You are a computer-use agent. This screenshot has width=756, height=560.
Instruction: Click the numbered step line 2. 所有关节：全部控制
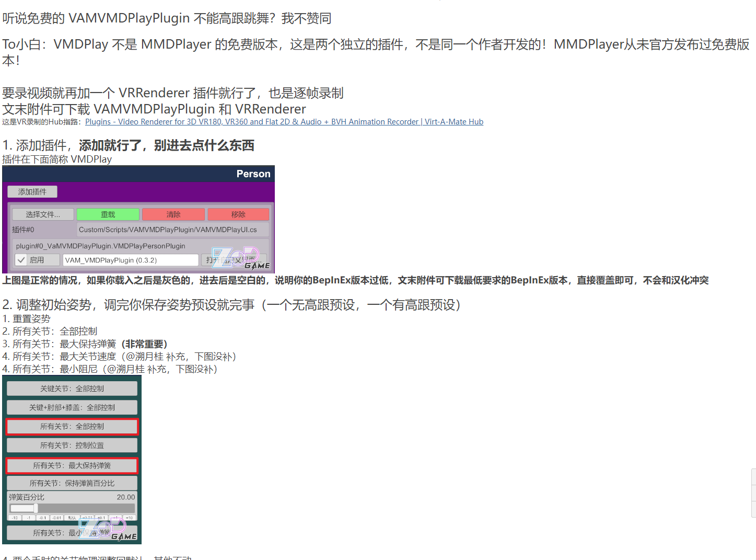tap(50, 332)
